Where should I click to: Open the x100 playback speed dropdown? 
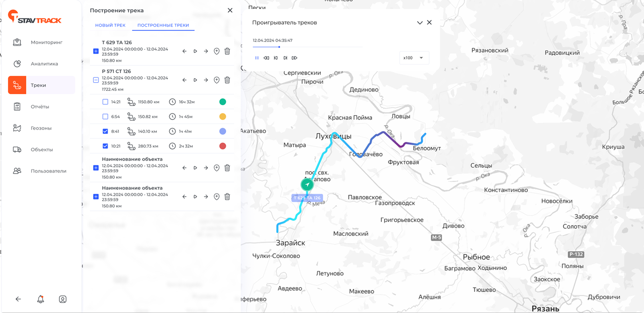(414, 58)
